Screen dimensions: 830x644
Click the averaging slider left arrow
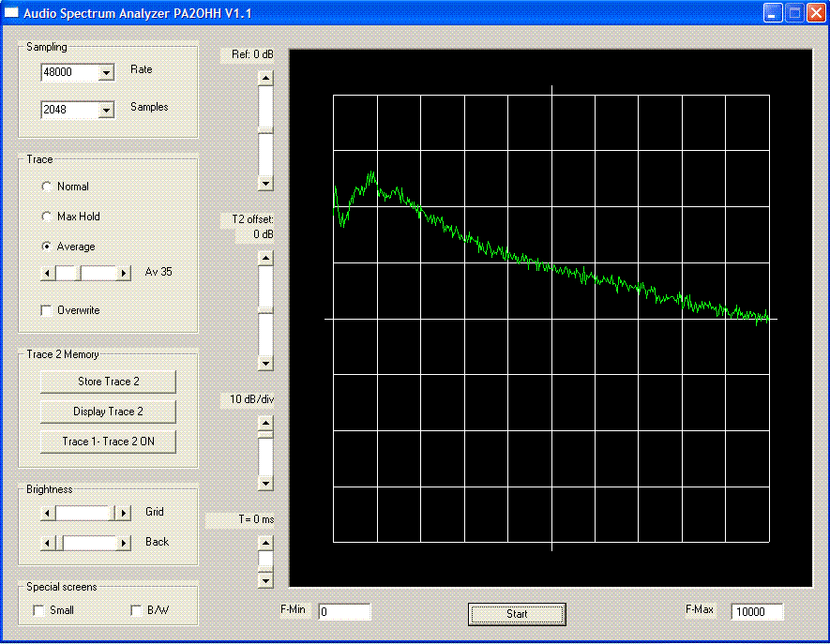click(x=49, y=273)
